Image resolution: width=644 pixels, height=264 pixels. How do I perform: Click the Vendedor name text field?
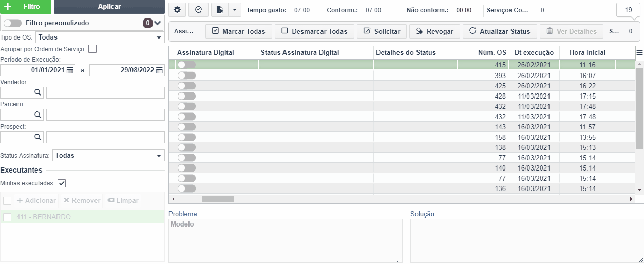tap(105, 92)
